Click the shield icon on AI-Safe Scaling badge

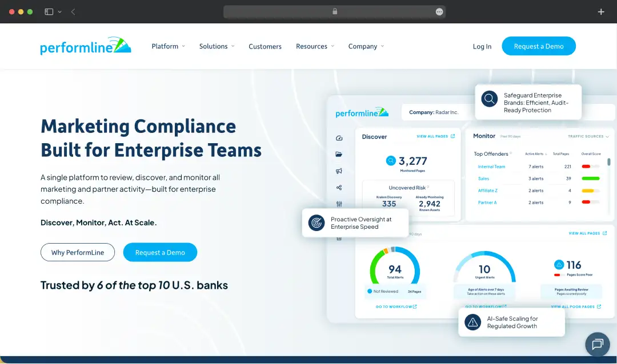click(471, 322)
